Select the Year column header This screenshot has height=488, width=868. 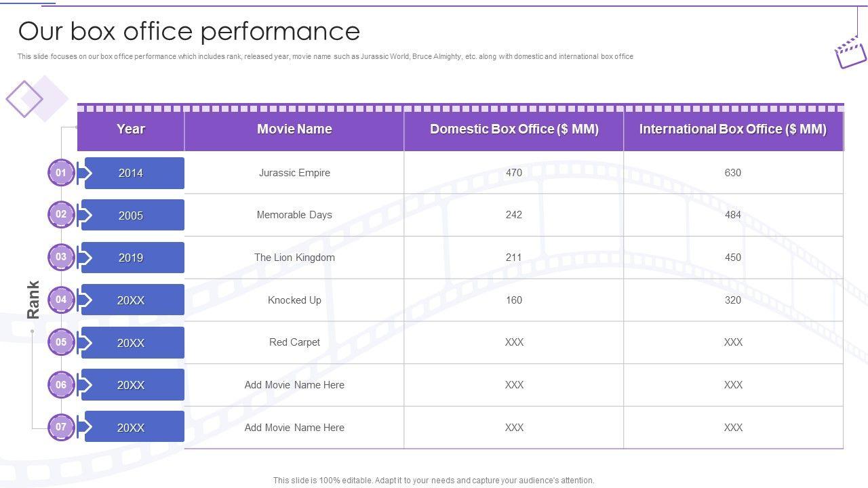[131, 129]
